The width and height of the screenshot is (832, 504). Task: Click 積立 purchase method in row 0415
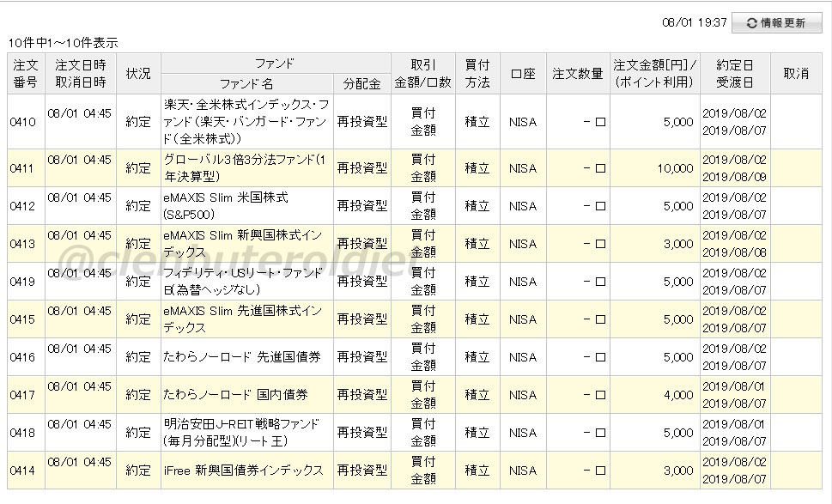coord(477,319)
